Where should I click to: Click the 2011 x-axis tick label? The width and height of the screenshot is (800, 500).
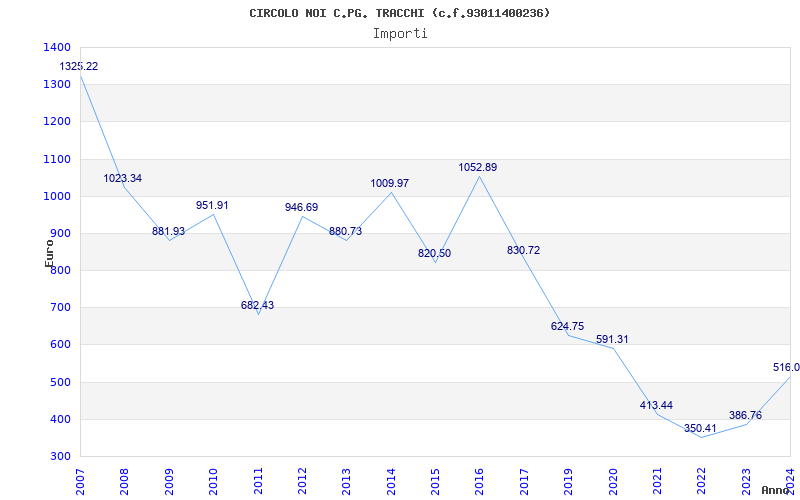258,482
